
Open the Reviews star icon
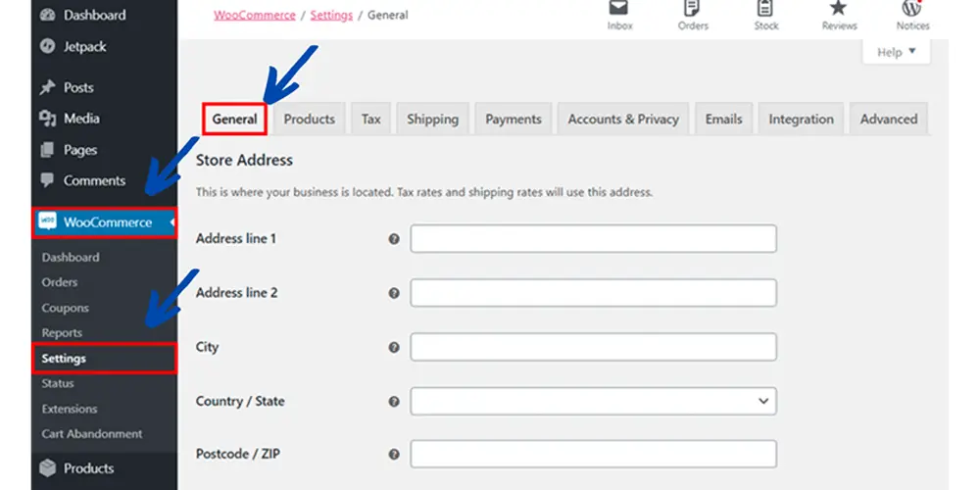838,8
